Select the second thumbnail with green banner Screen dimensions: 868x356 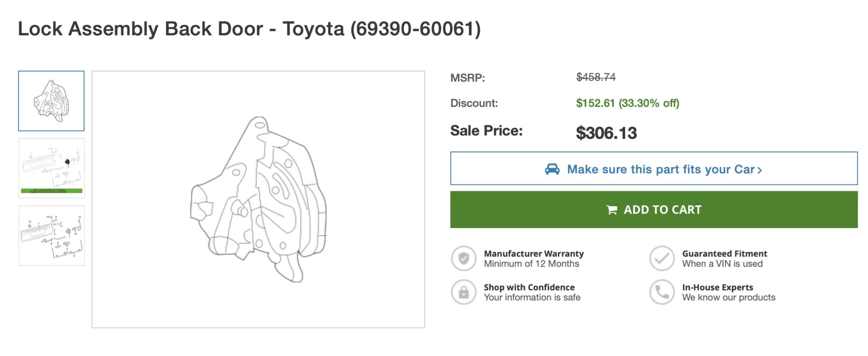[51, 168]
